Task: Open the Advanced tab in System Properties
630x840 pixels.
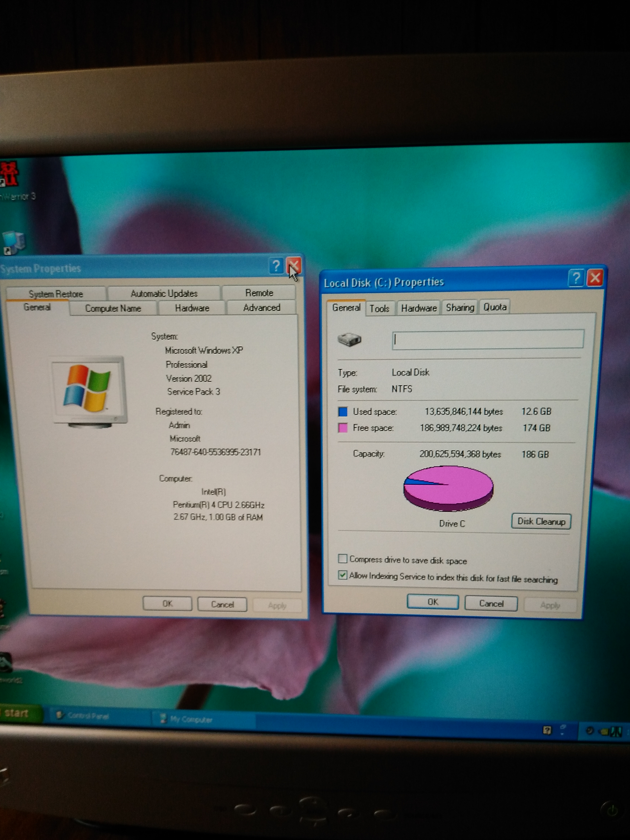Action: click(x=262, y=308)
